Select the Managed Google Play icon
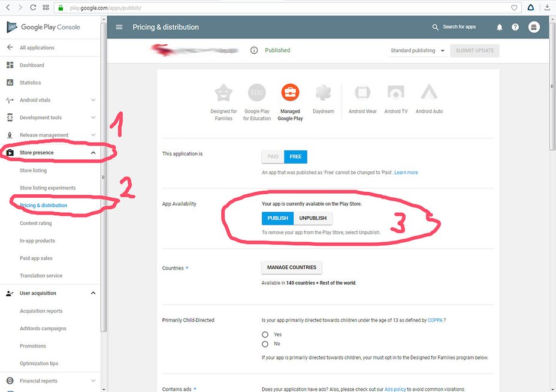 (x=290, y=92)
